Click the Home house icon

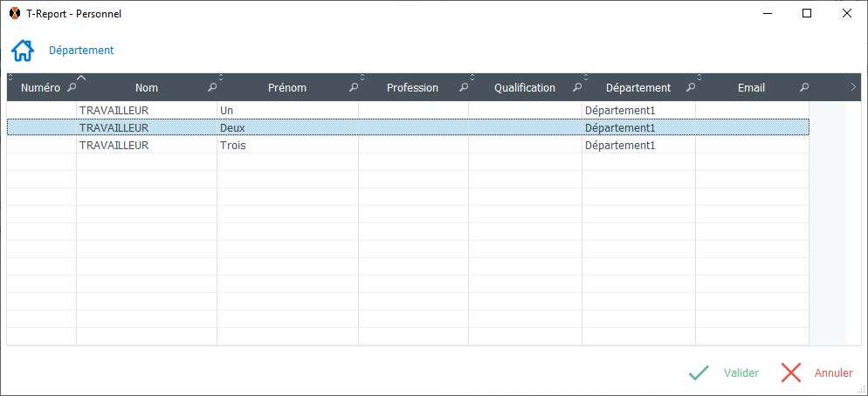pos(23,51)
